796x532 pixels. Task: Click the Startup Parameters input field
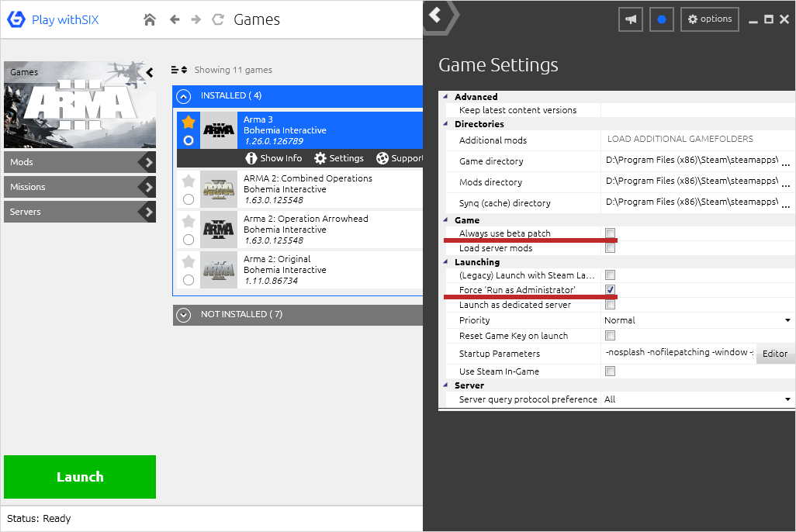[x=679, y=352]
